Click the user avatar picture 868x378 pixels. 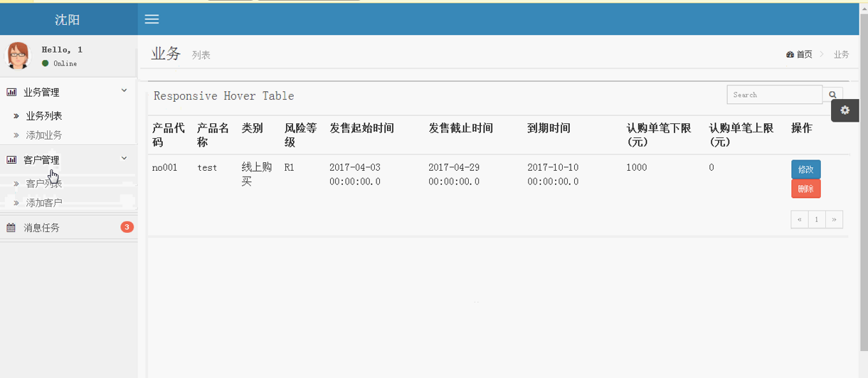click(x=18, y=56)
